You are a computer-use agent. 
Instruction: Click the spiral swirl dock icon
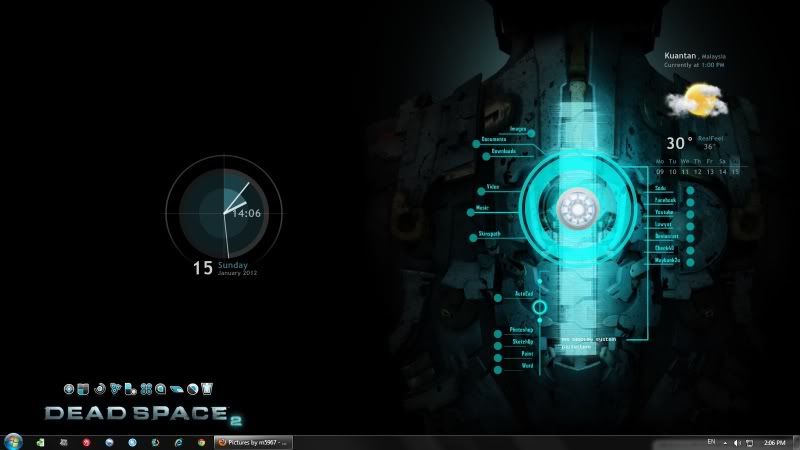click(x=100, y=389)
